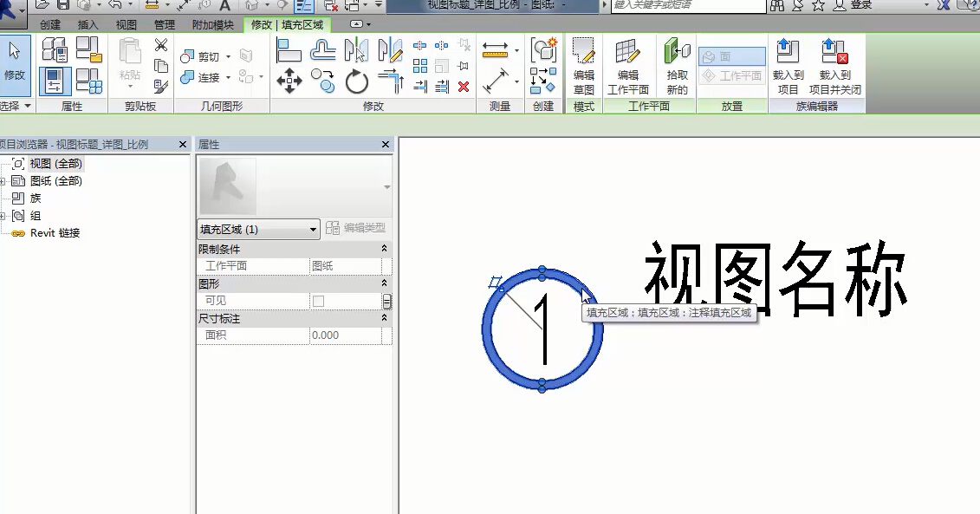Choose the Align tool in the ribbon

289,50
